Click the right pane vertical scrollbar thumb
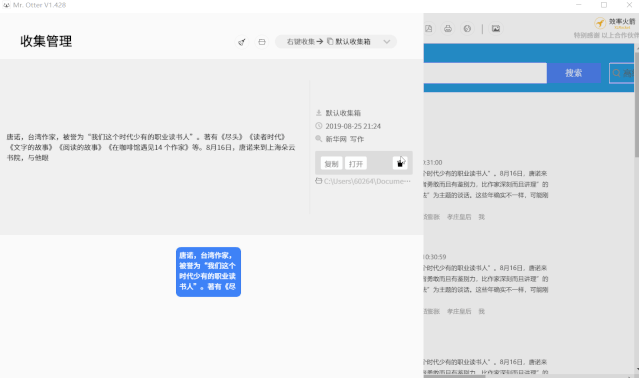 pyautogui.click(x=637, y=104)
